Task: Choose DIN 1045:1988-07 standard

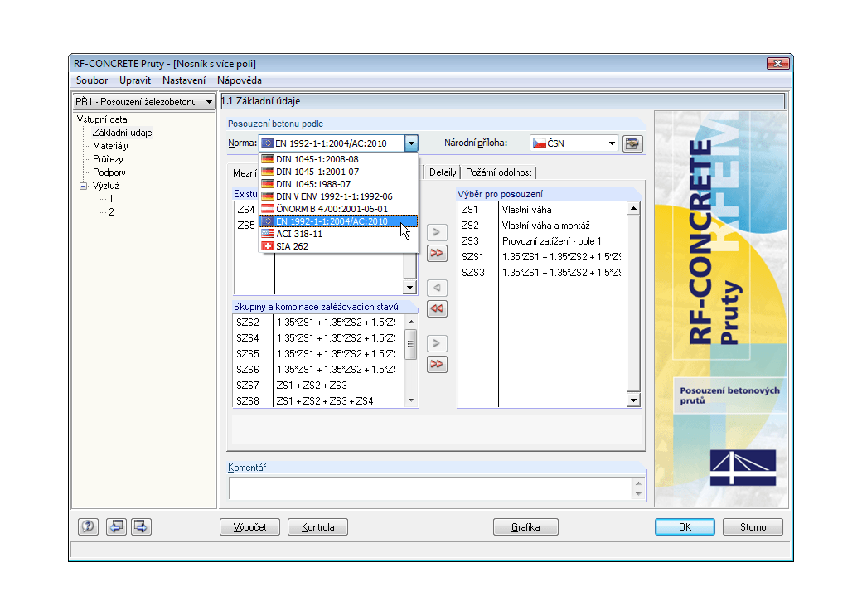Action: coord(338,184)
